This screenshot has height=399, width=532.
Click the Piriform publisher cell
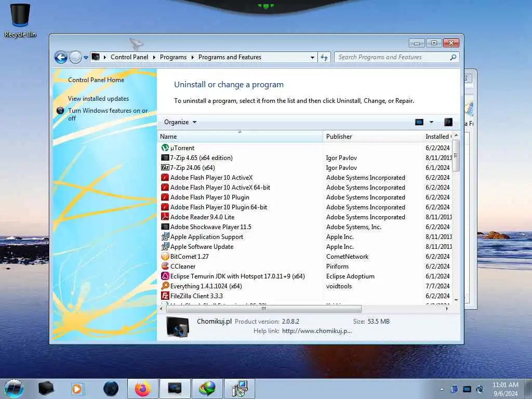point(337,267)
